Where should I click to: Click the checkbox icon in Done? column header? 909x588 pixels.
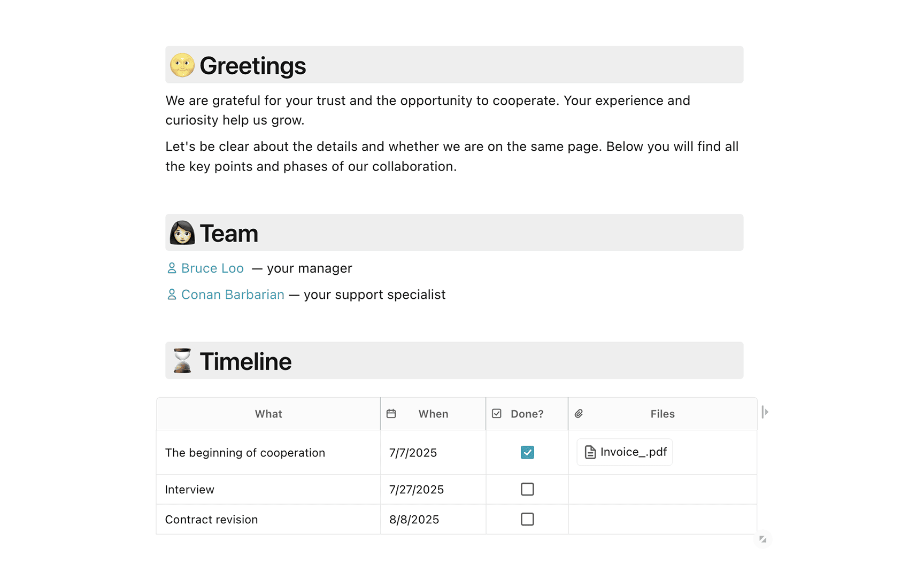497,414
